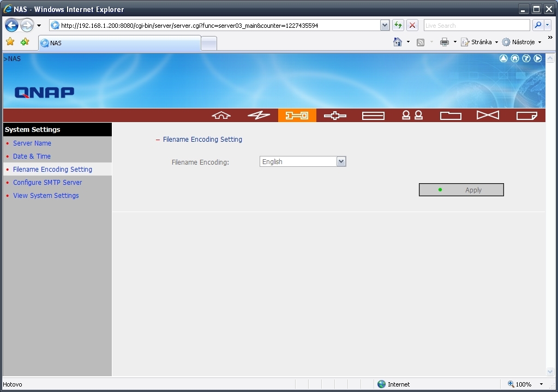Open the System Tools bow-tie icon
Image resolution: width=558 pixels, height=392 pixels.
[x=488, y=115]
